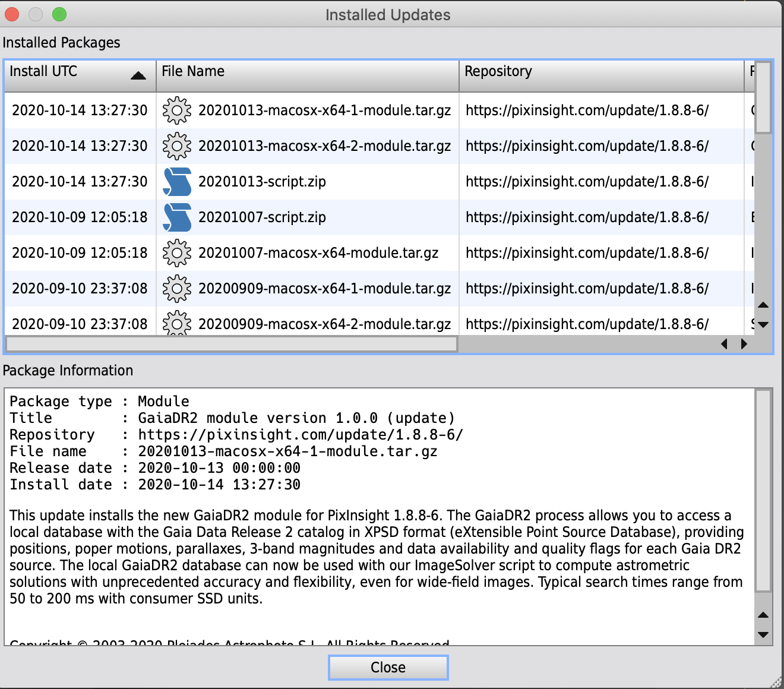
Task: Click install time of 20201013-script.zip row
Action: (80, 182)
